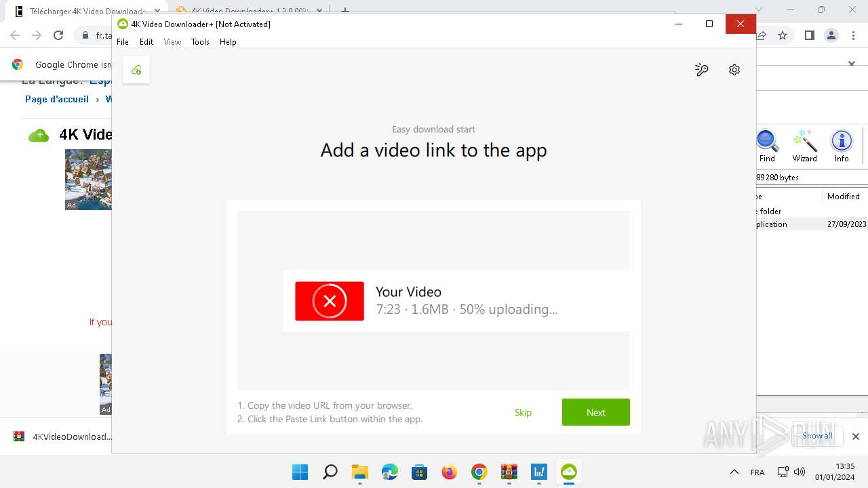Click the Modified column header in WinRAR
The image size is (868, 488).
tap(844, 197)
